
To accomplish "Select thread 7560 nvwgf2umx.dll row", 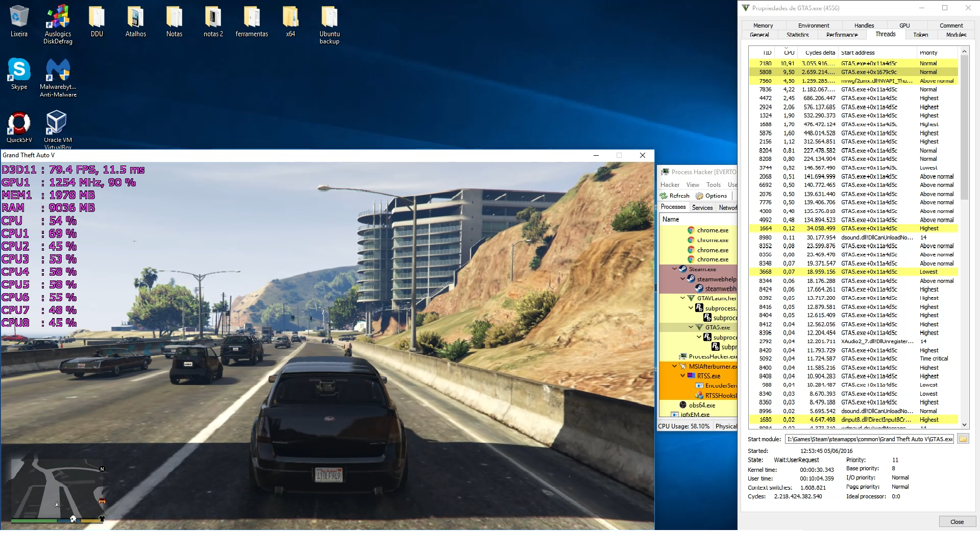I will [x=853, y=81].
